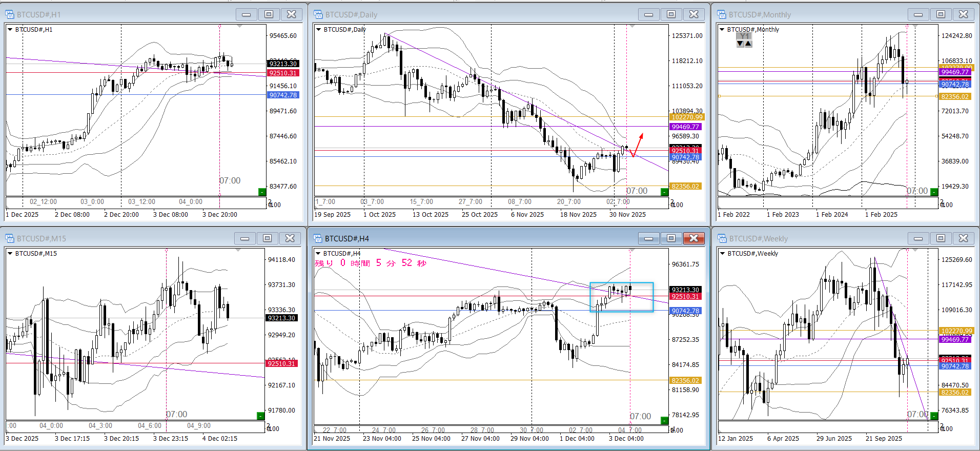
Task: Toggle the green minus box in Daily chart
Action: point(665,192)
